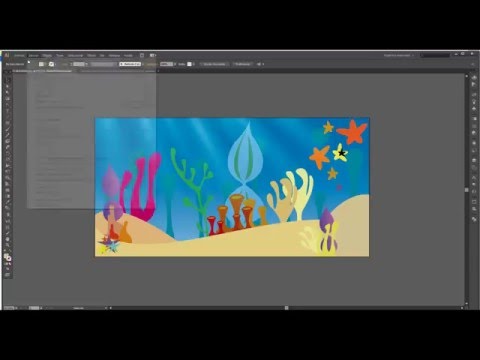
Task: Click the Fill and Stroke swatches in toolbar
Action: pyautogui.click(x=8, y=257)
